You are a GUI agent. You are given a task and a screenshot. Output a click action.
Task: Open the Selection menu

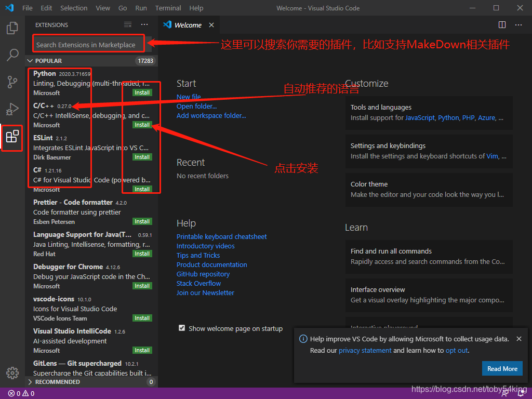coord(74,8)
